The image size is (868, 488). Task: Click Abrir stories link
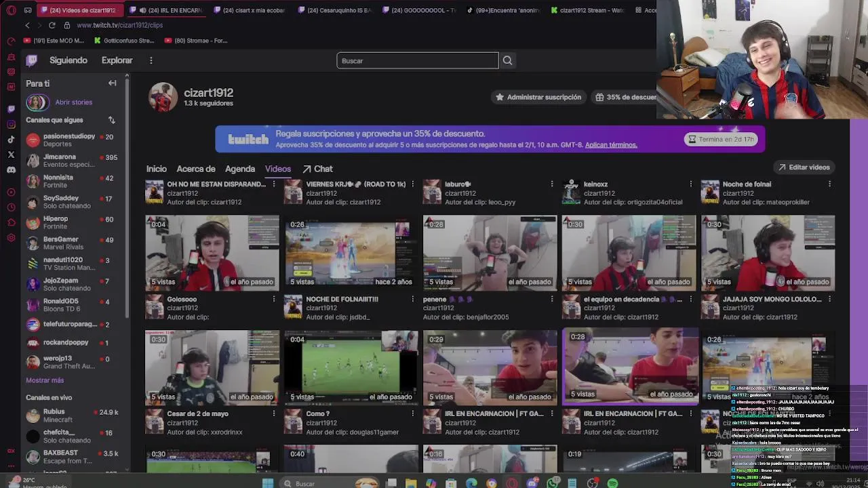[x=73, y=102]
